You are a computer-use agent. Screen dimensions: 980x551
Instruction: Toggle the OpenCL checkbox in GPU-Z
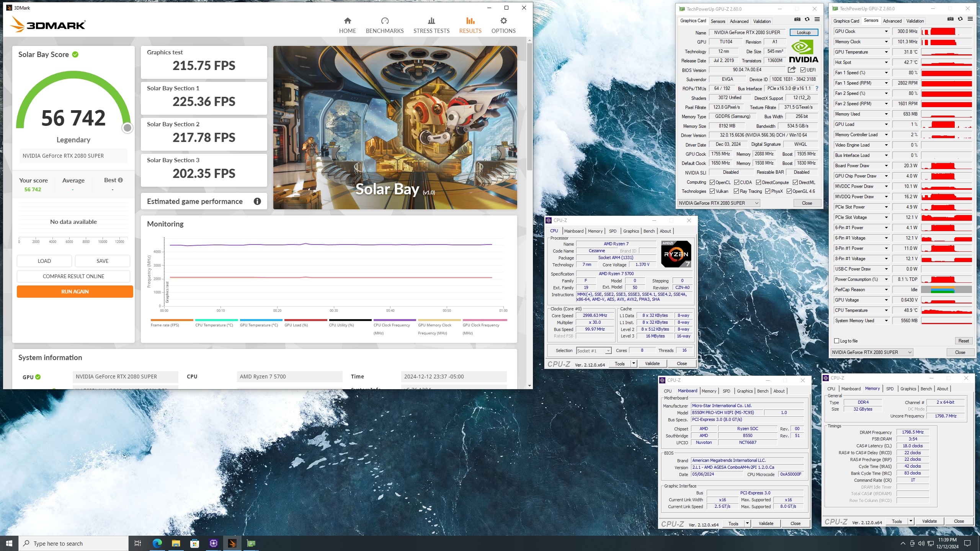[x=712, y=183]
